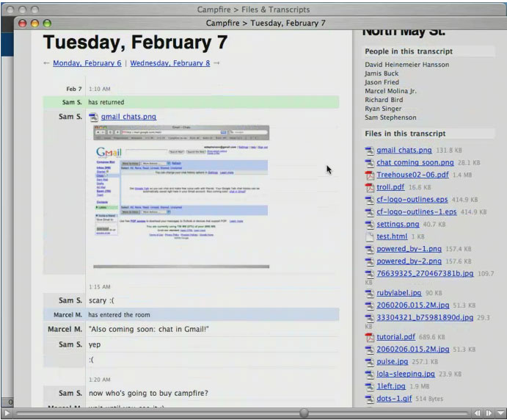Click file icon next to cf-logo-outlines.eps
The image size is (507, 420).
(x=370, y=200)
